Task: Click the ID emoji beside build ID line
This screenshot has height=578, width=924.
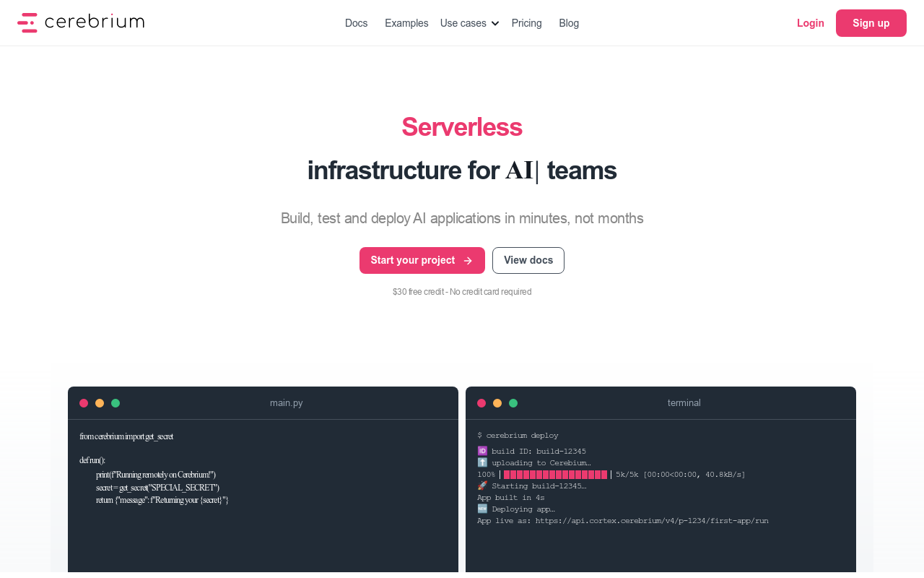Action: point(482,451)
